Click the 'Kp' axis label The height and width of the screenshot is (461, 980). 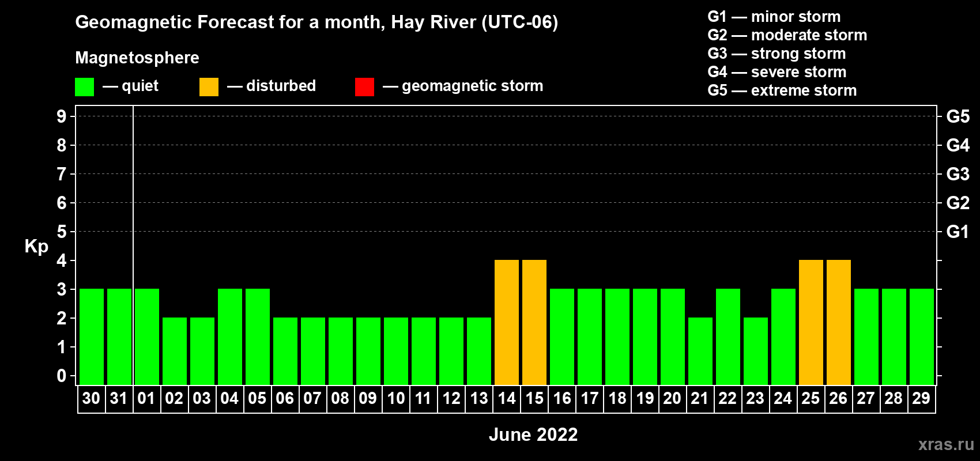tap(36, 247)
